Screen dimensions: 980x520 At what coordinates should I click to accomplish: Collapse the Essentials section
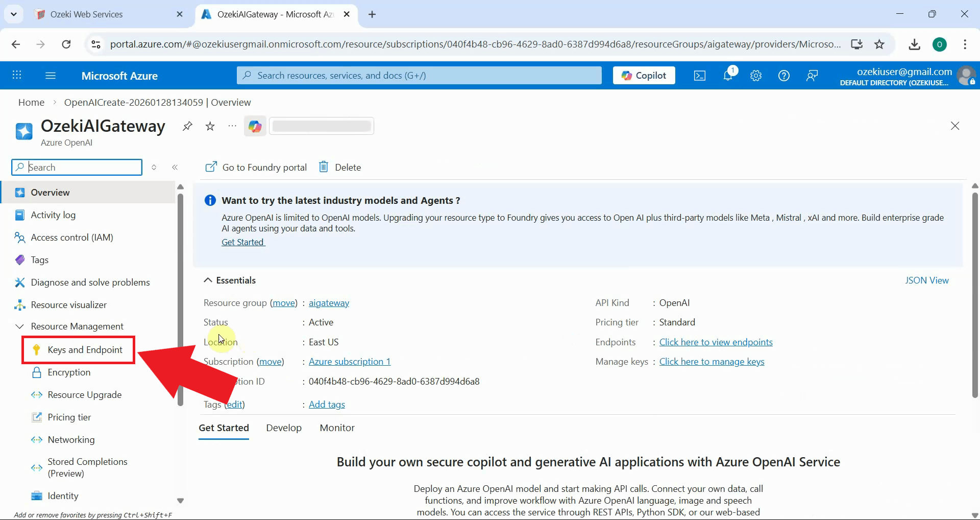208,280
